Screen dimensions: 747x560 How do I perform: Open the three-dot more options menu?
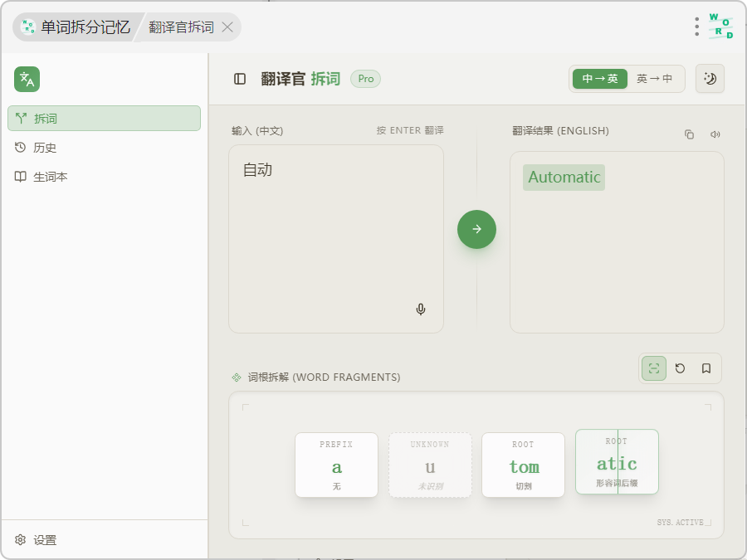click(x=696, y=27)
